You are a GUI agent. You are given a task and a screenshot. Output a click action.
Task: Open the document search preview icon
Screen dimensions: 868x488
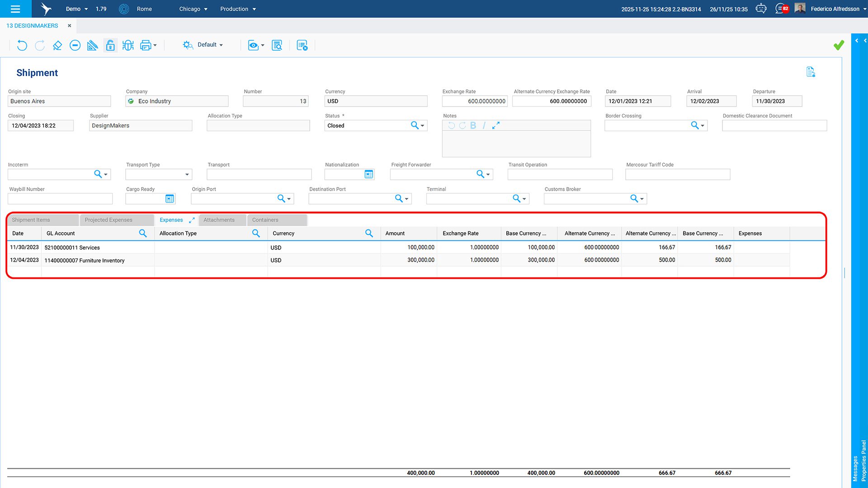pos(277,45)
